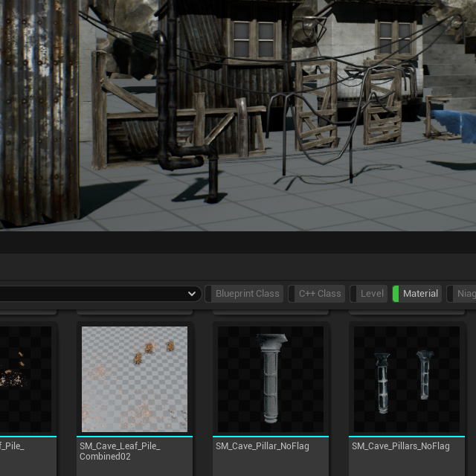The image size is (476, 476).
Task: Select the cut-off leaf pile asset thumbnail
Action: [x=25, y=379]
